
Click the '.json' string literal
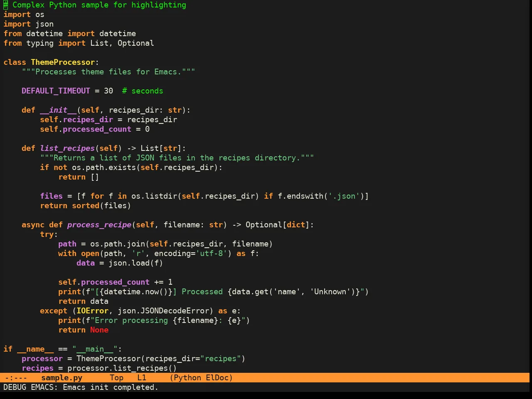coord(344,196)
